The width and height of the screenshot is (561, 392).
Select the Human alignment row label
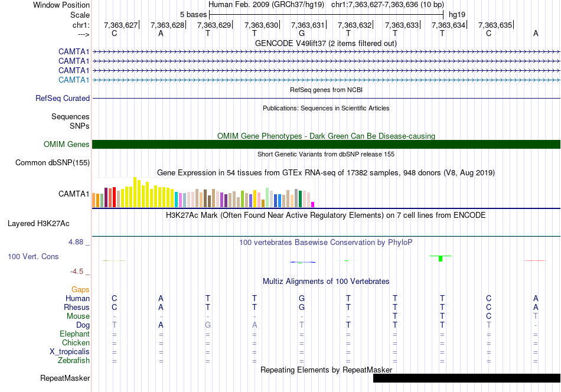point(77,298)
